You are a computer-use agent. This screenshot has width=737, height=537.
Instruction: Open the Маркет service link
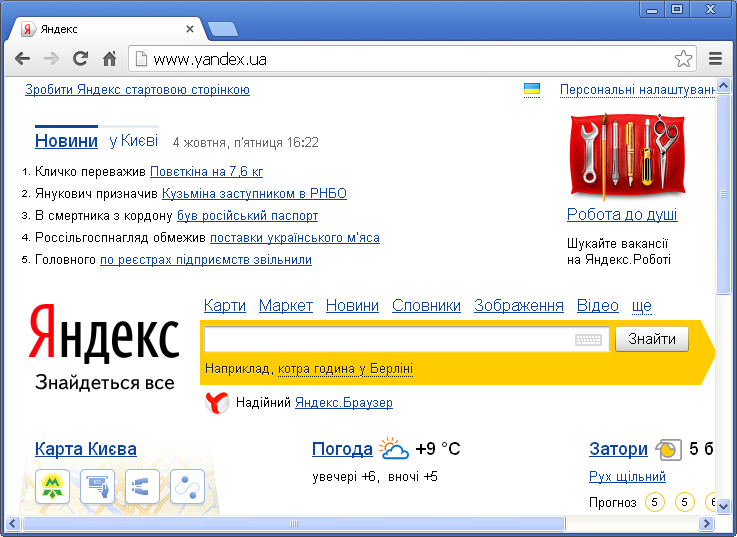[286, 306]
